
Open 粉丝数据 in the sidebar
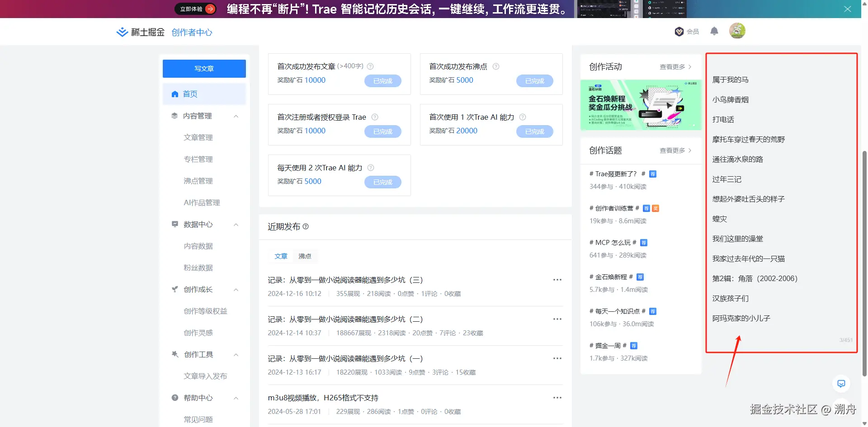(198, 267)
